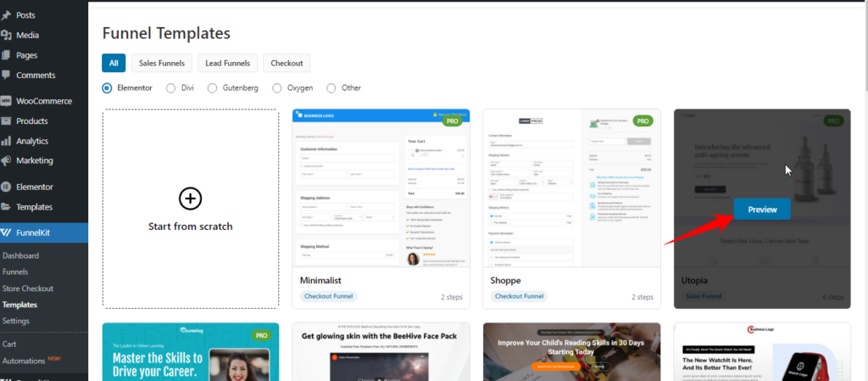Click the Analytics bar chart icon

(6, 141)
